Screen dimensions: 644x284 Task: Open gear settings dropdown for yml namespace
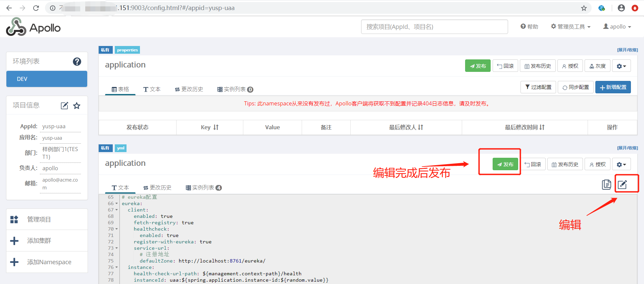pyautogui.click(x=621, y=164)
